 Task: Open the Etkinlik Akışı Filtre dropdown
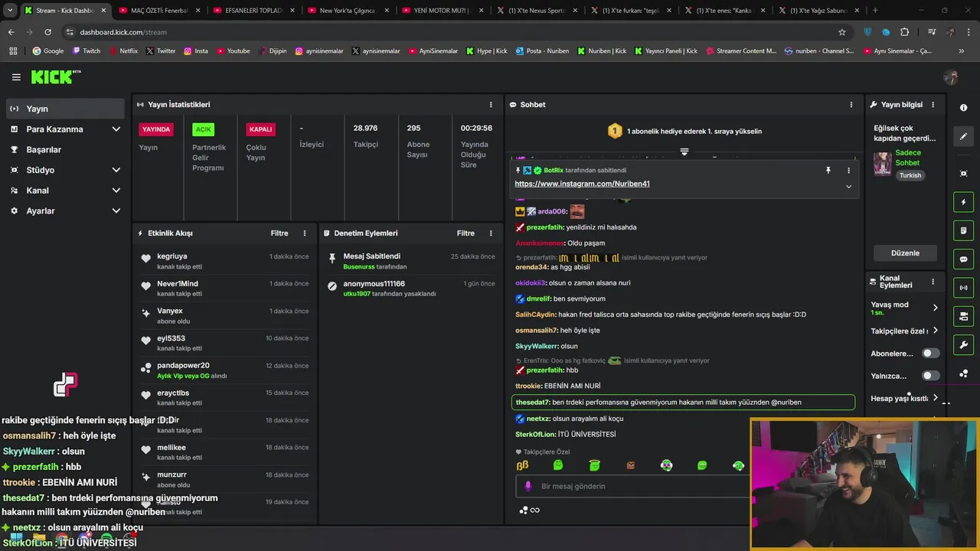279,233
